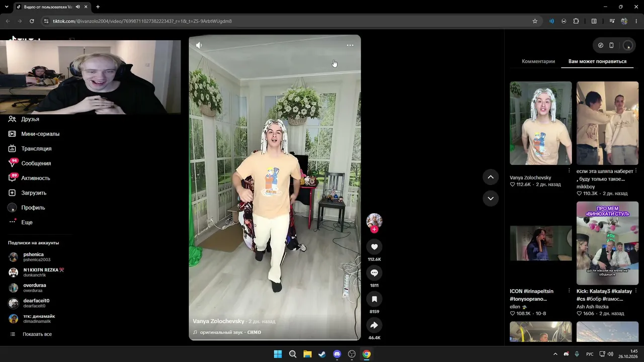Open Сообщения in the sidebar
Screen dimensions: 644x362
[x=36, y=163]
